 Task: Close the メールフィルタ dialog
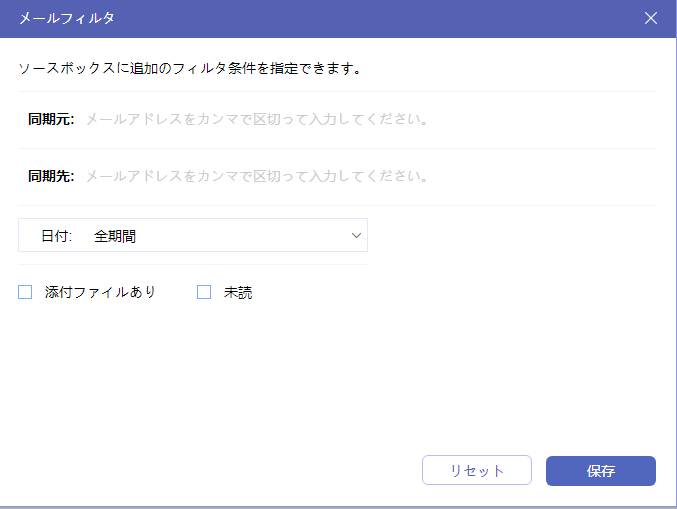click(x=651, y=18)
